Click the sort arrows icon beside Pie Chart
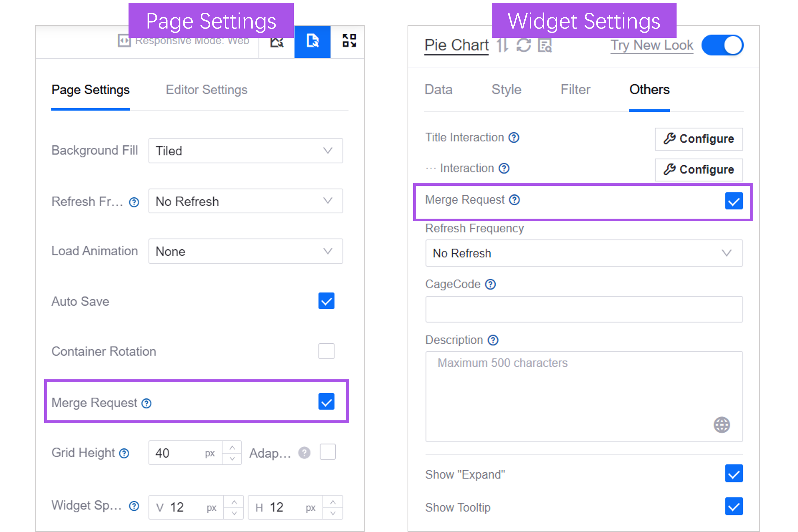This screenshot has height=532, width=798. pos(502,45)
